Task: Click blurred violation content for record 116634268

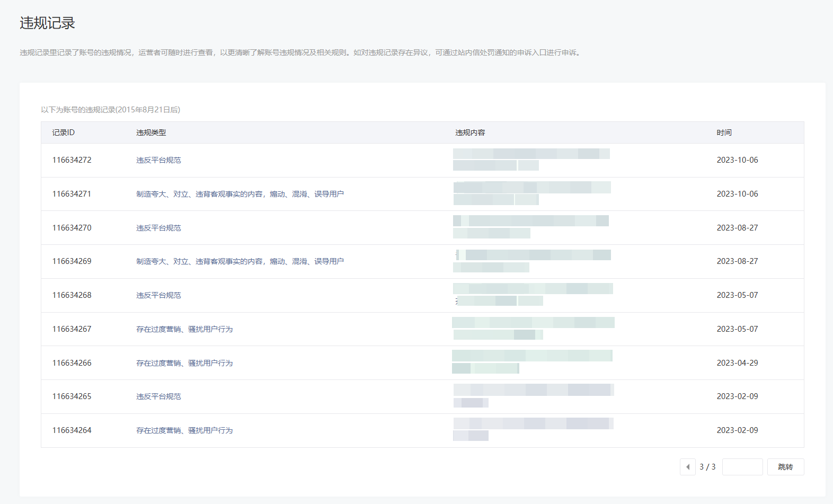Action: 532,295
